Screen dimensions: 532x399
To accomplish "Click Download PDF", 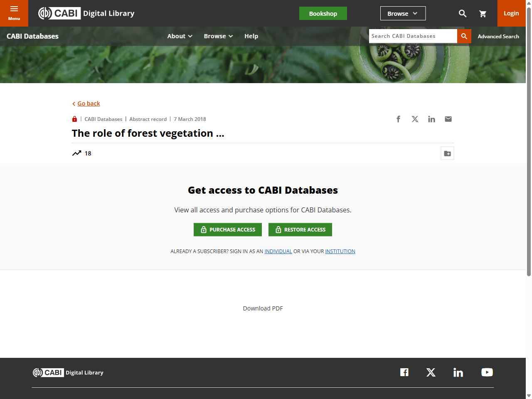I will (x=263, y=308).
